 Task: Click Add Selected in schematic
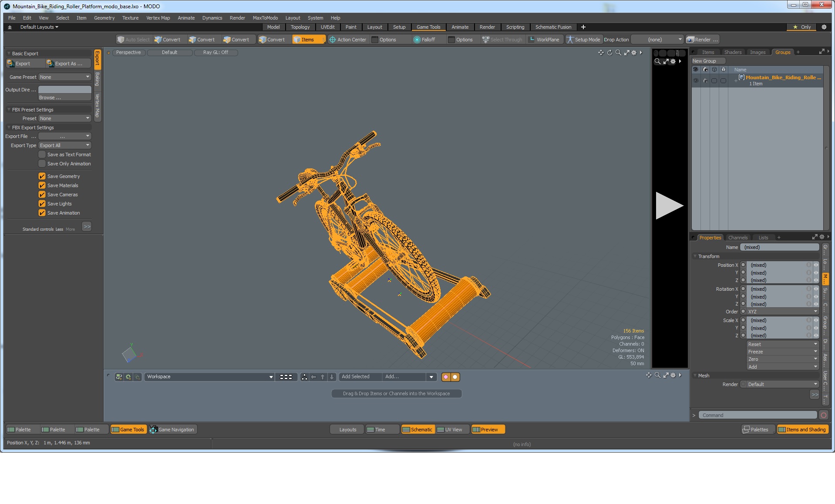[360, 377]
